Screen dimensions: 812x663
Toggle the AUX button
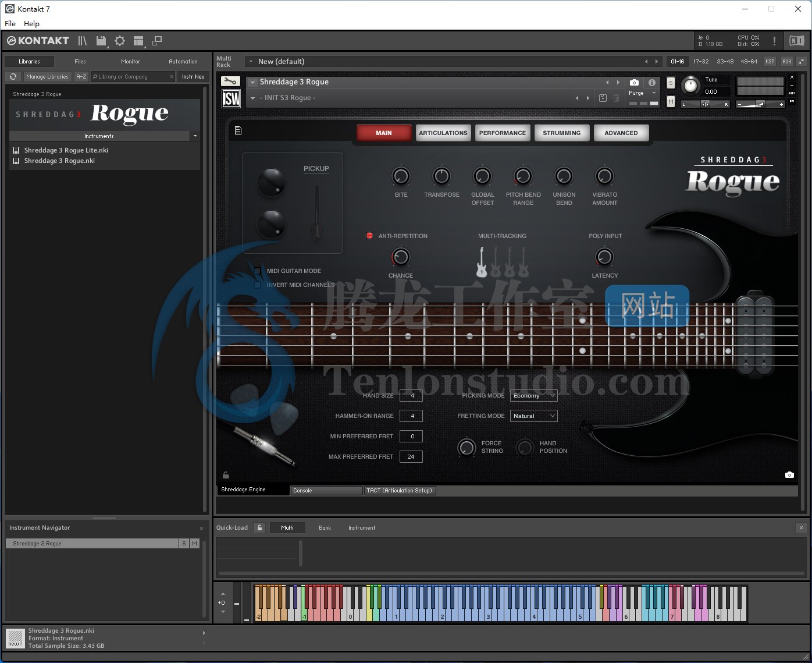point(786,61)
